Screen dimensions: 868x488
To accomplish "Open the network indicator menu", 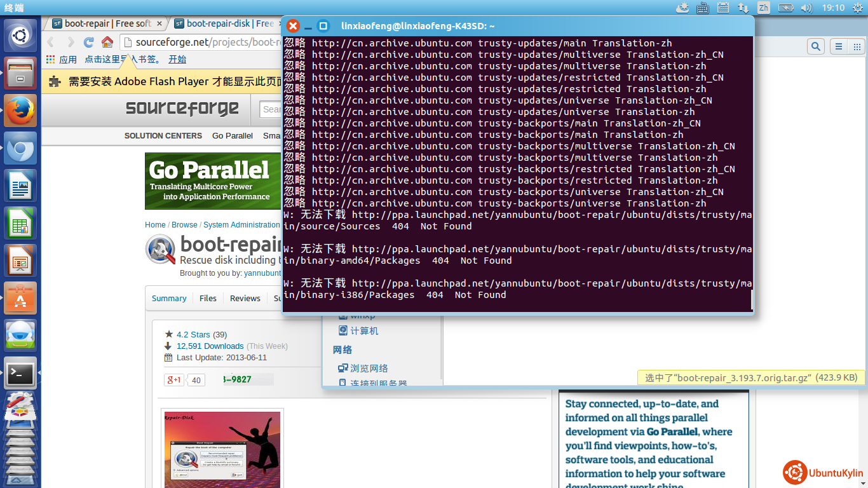I will 743,8.
